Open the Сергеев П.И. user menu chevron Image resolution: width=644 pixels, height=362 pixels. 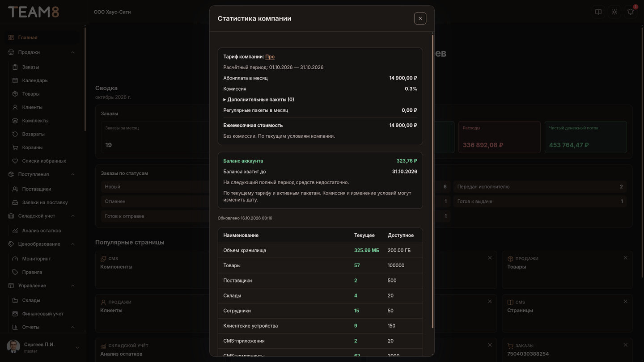[x=77, y=348]
